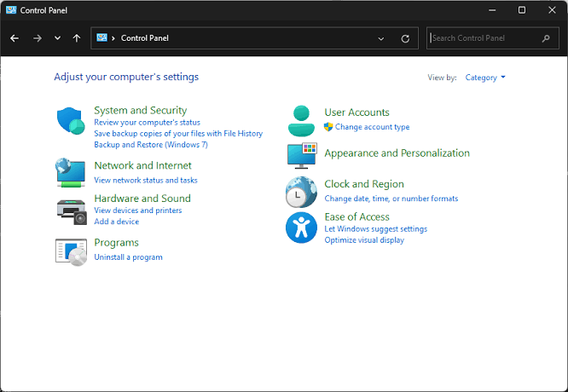Open the Network and Internet globe icon
This screenshot has height=392, width=568.
(71, 173)
